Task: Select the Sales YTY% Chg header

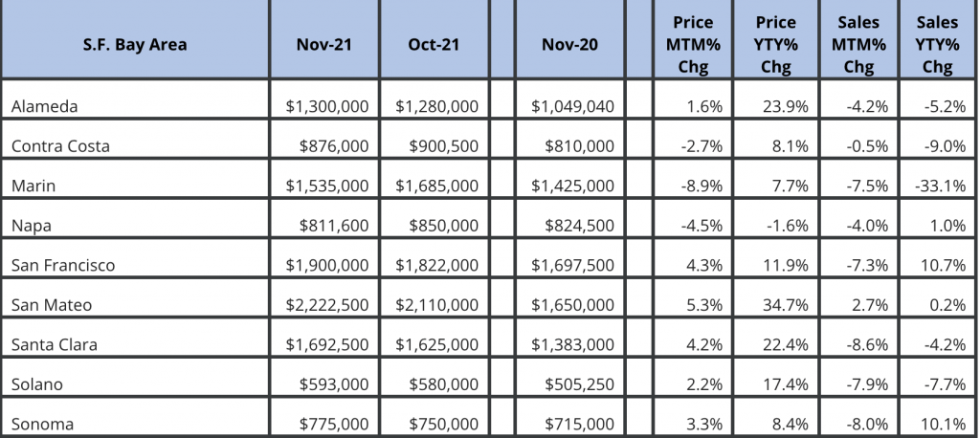Action: click(937, 44)
